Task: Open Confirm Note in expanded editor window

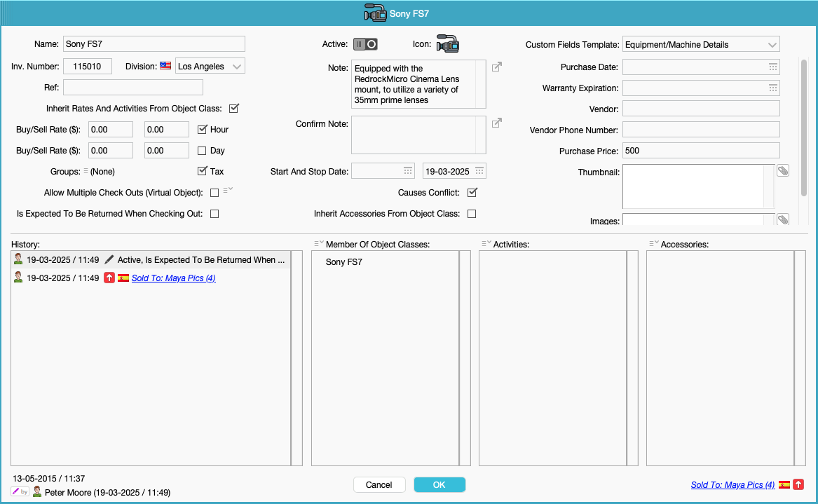Action: [497, 123]
